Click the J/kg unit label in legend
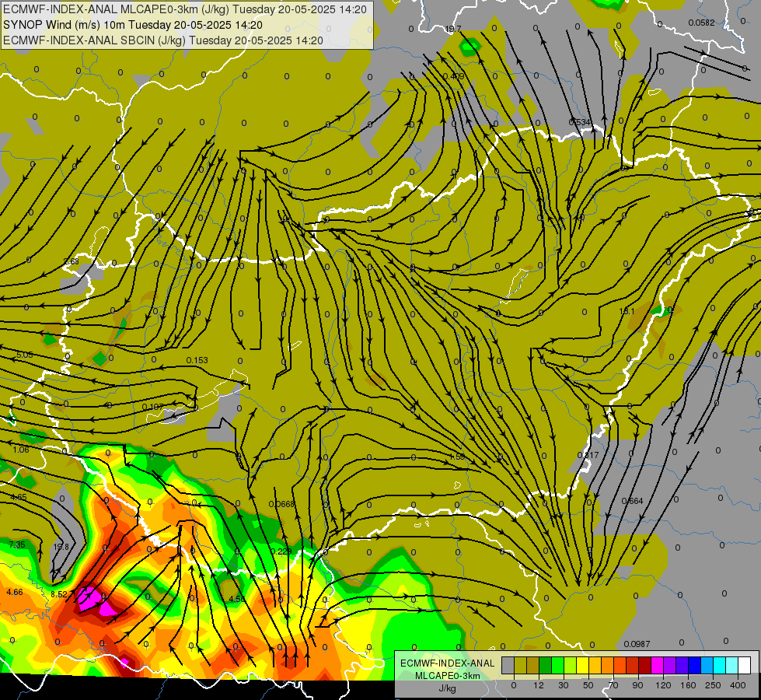This screenshot has height=700, width=761. click(447, 688)
